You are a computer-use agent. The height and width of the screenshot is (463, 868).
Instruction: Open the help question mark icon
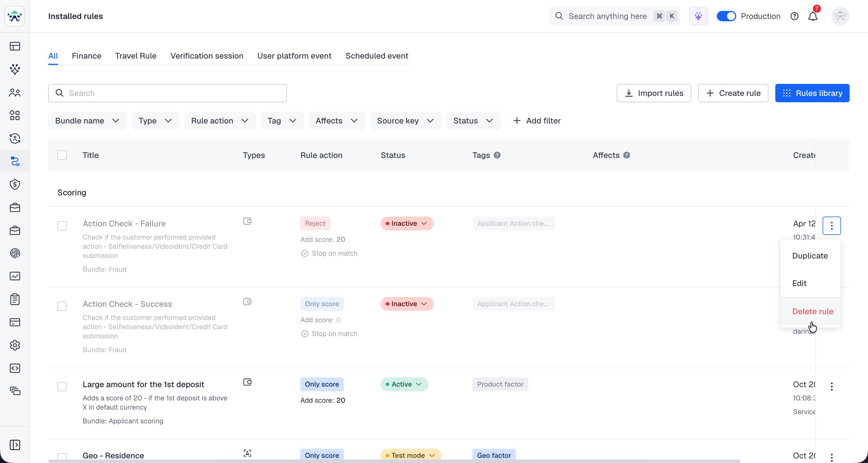click(794, 16)
